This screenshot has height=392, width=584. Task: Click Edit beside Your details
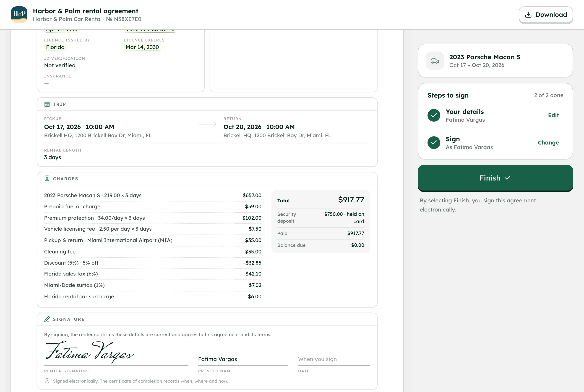point(553,115)
